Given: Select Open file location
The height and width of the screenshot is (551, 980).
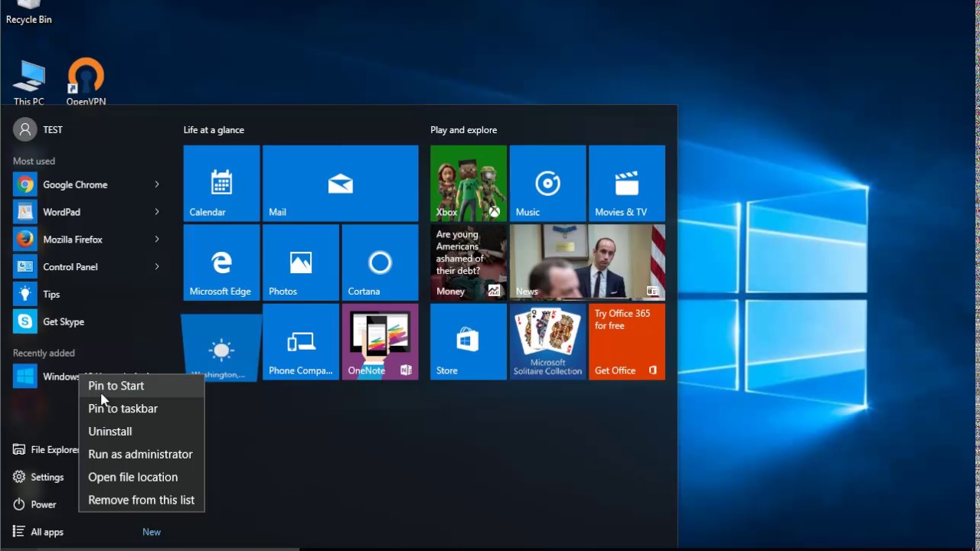Looking at the screenshot, I should [x=142, y=478].
